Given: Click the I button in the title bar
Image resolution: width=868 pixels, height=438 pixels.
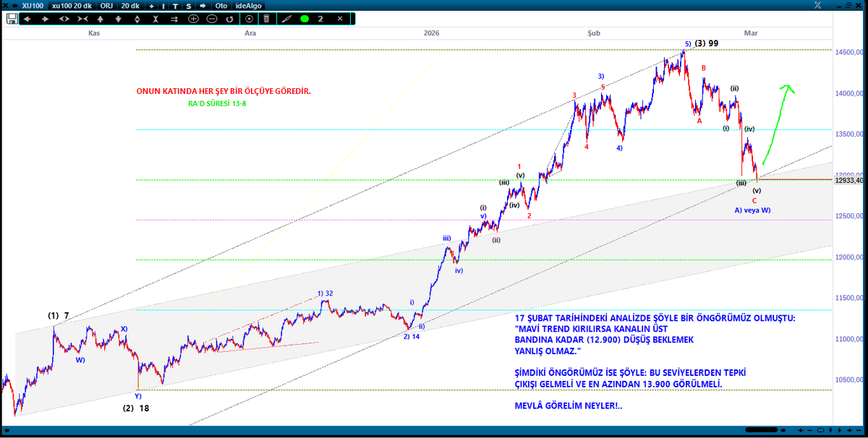Looking at the screenshot, I should (163, 6).
